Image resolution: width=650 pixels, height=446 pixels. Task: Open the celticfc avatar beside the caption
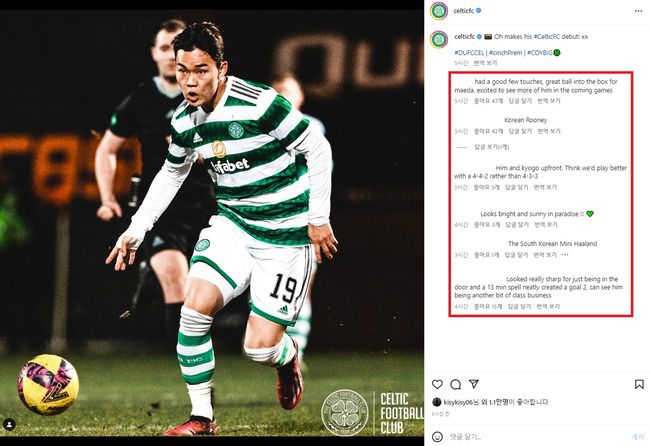click(439, 39)
